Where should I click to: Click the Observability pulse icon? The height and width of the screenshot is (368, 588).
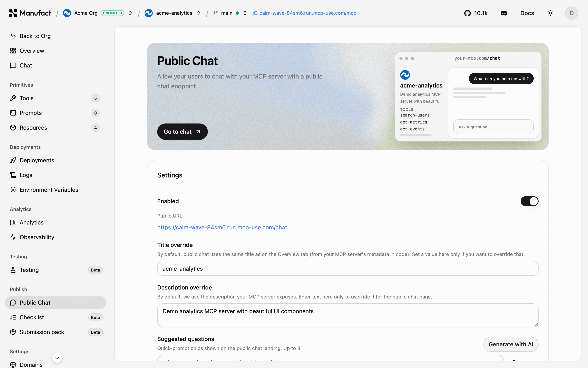pos(13,237)
